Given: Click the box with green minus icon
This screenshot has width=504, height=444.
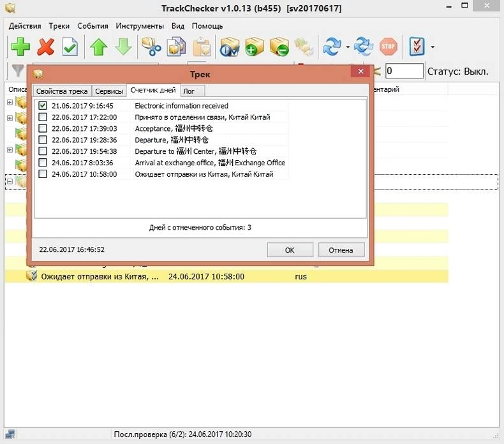Looking at the screenshot, I should point(279,47).
